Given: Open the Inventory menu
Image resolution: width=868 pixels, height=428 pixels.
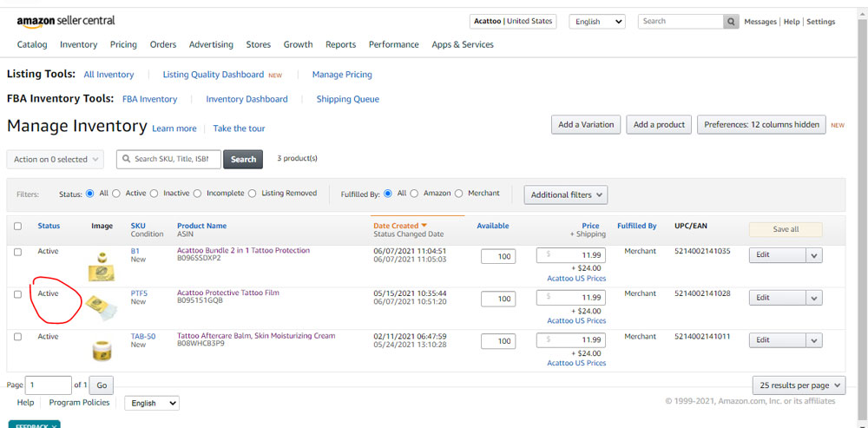Looking at the screenshot, I should (78, 44).
